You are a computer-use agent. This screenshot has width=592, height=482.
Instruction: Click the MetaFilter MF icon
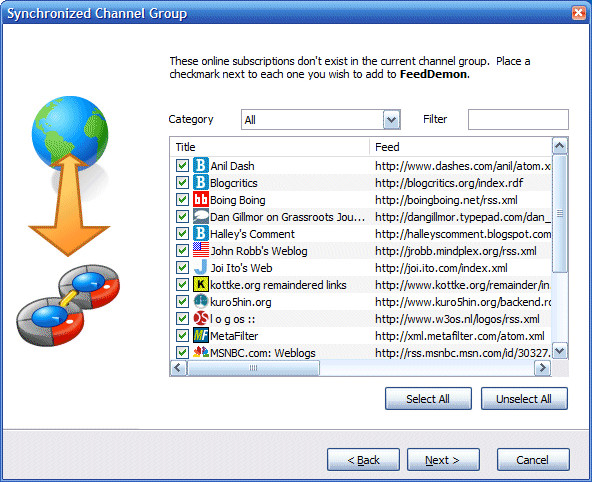coord(200,335)
